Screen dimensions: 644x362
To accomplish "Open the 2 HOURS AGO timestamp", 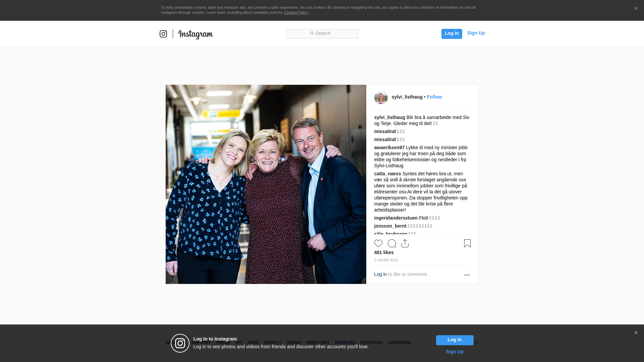I will (x=386, y=260).
